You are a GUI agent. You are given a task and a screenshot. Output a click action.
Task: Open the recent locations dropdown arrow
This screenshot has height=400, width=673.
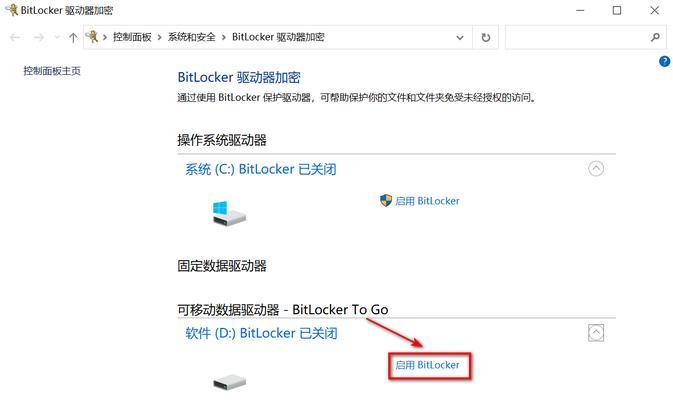point(57,38)
